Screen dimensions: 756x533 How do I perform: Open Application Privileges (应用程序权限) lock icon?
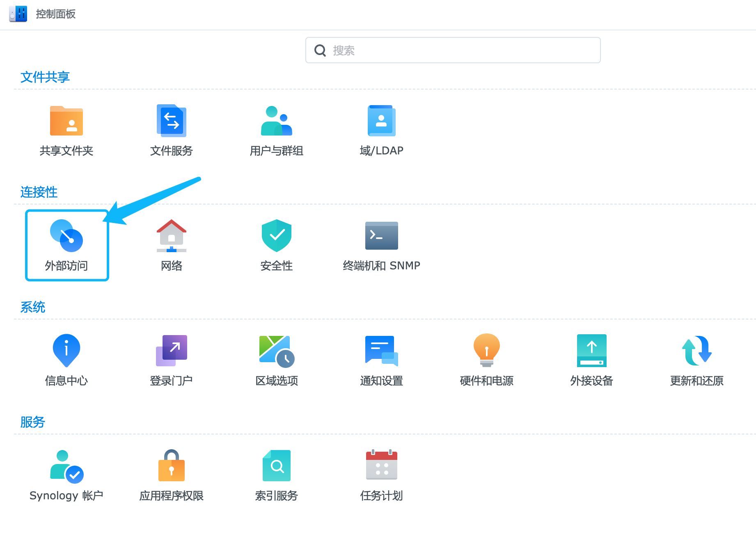(x=172, y=466)
